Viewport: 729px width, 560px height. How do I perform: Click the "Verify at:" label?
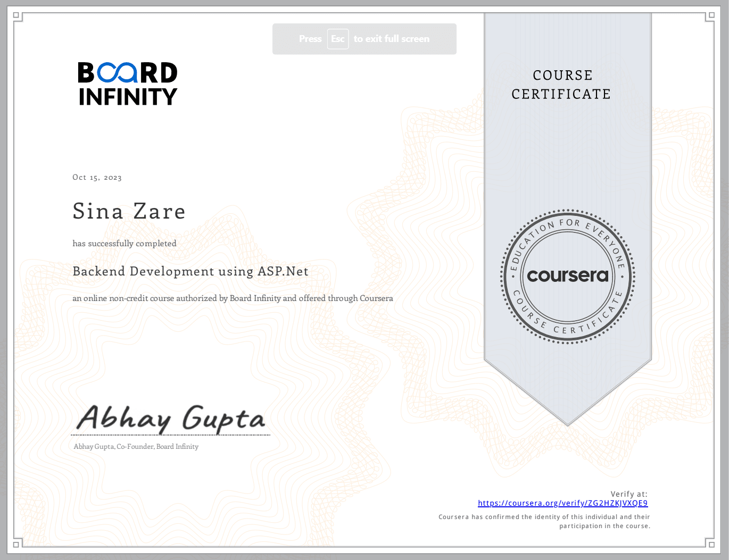[x=629, y=494]
